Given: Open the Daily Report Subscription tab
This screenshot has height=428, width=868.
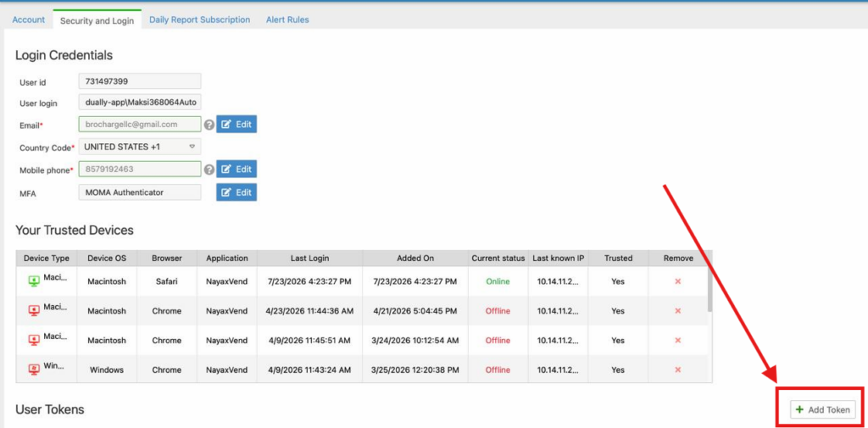Looking at the screenshot, I should click(x=200, y=19).
